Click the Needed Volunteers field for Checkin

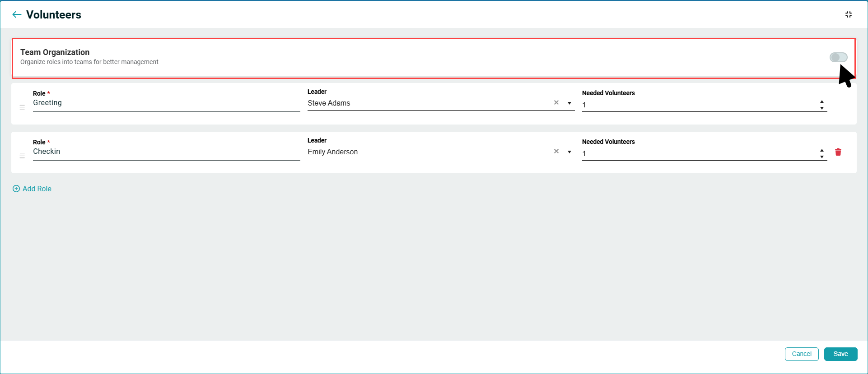click(699, 154)
